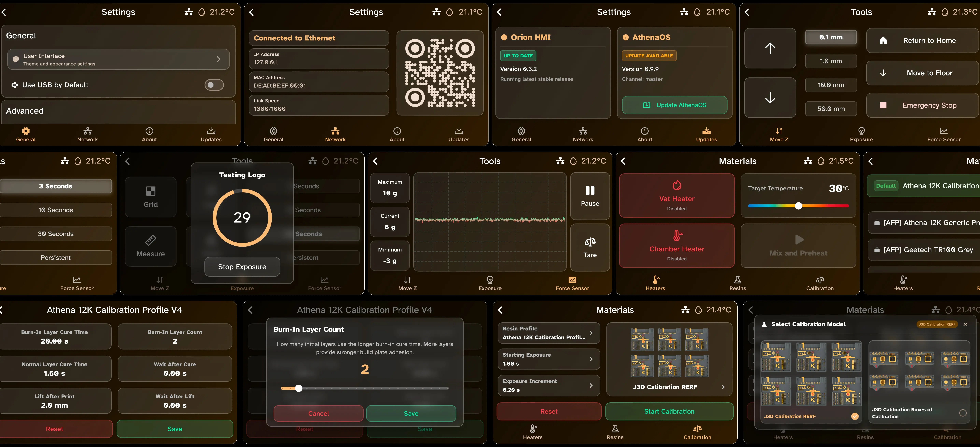Open the Measure ruler tool

click(x=150, y=240)
